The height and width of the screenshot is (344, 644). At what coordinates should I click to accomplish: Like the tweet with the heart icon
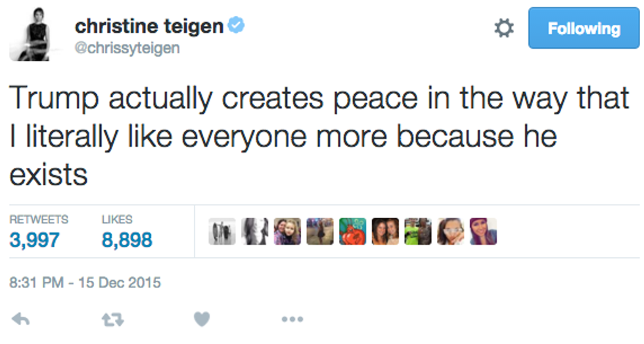pos(202,320)
